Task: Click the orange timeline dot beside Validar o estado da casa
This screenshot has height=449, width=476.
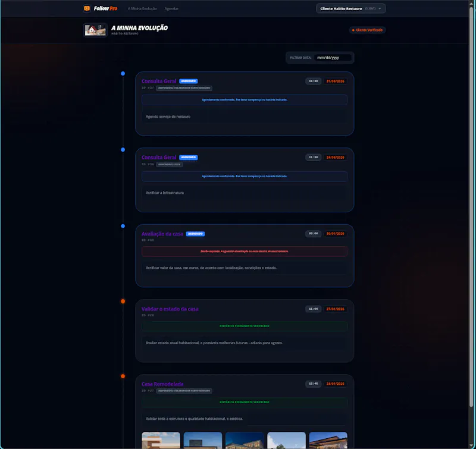Action: click(x=123, y=302)
